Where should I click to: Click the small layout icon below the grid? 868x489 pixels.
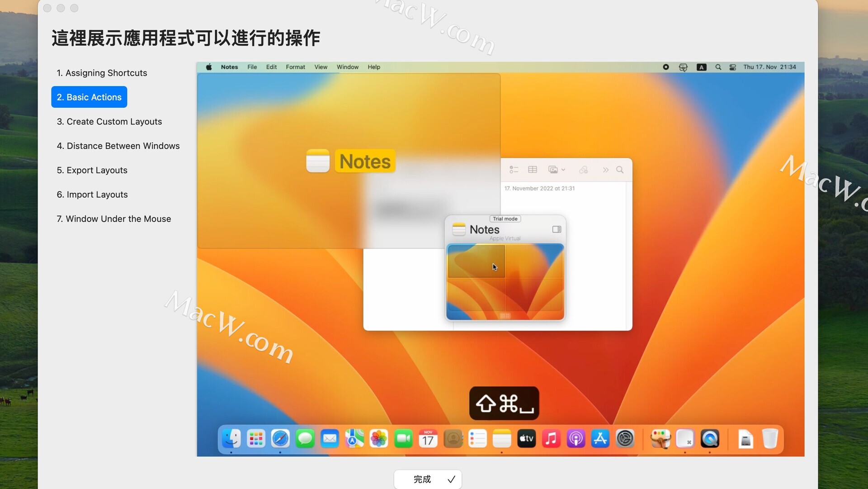(x=505, y=316)
